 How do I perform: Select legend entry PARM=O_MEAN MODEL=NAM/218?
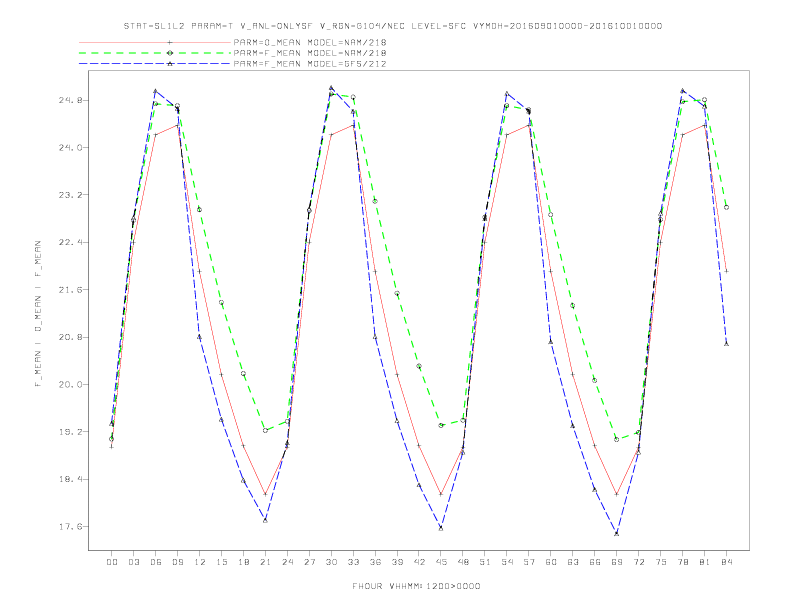[310, 42]
